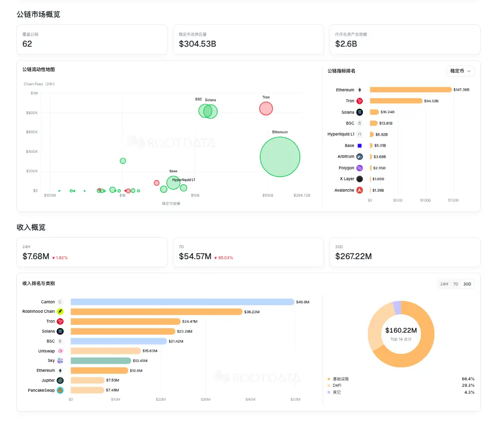Image resolution: width=504 pixels, height=421 pixels.
Task: Open the 覆盖公链 62 card
Action: pyautogui.click(x=92, y=40)
